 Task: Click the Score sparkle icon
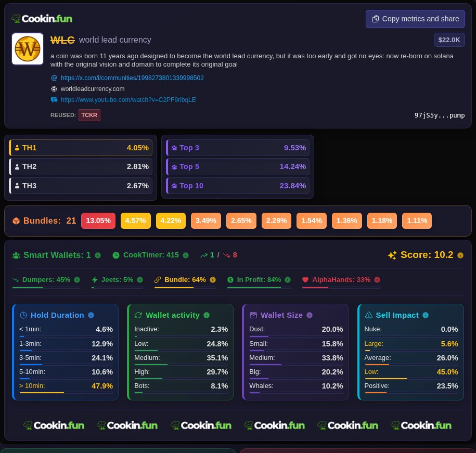pyautogui.click(x=392, y=255)
